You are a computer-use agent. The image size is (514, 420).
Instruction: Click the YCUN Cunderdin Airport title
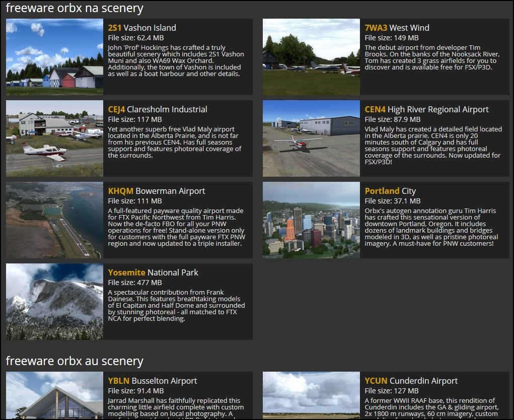tap(411, 381)
